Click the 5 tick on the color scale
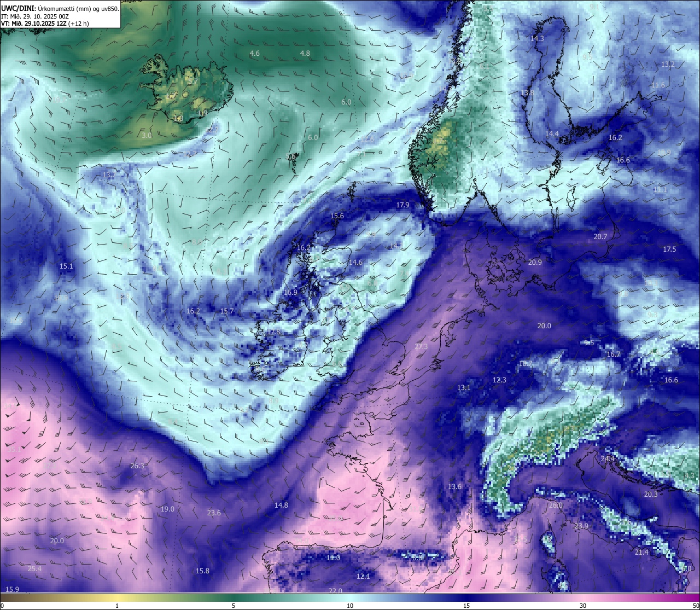This screenshot has height=610, width=700. 234,606
